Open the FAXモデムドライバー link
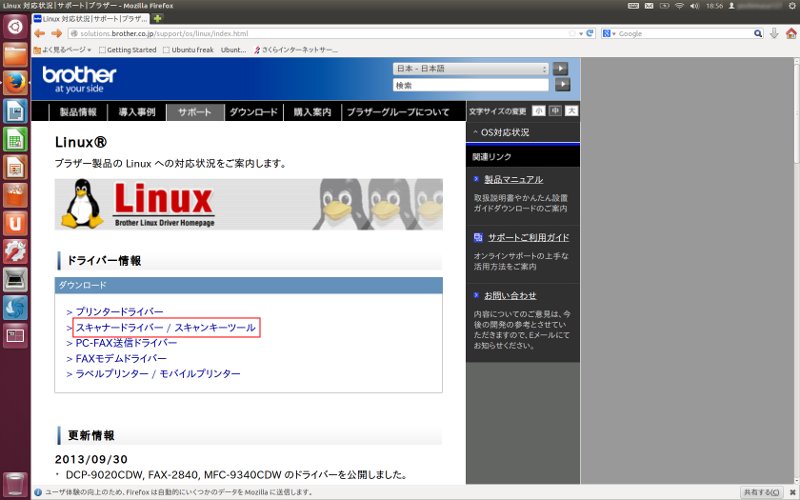 [x=121, y=358]
